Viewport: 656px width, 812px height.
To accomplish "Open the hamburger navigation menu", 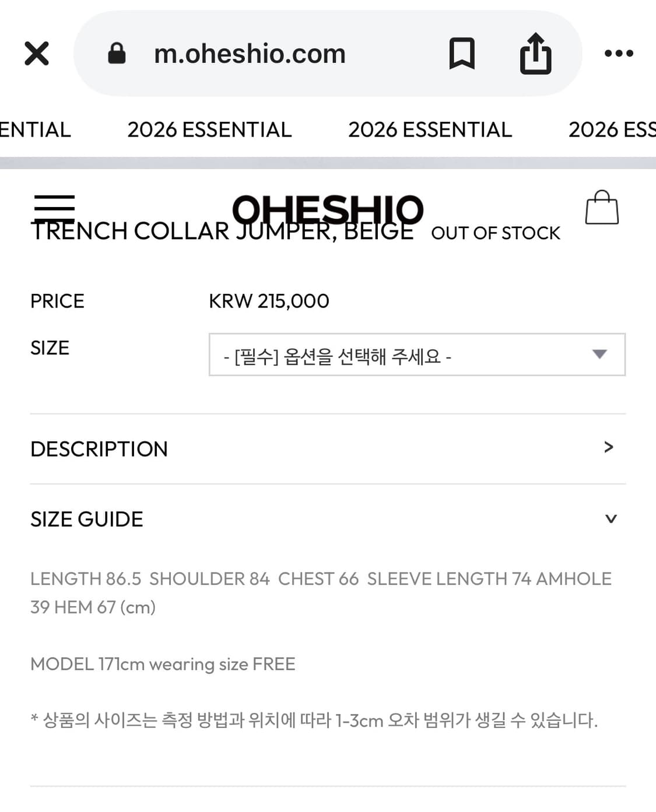I will [54, 206].
